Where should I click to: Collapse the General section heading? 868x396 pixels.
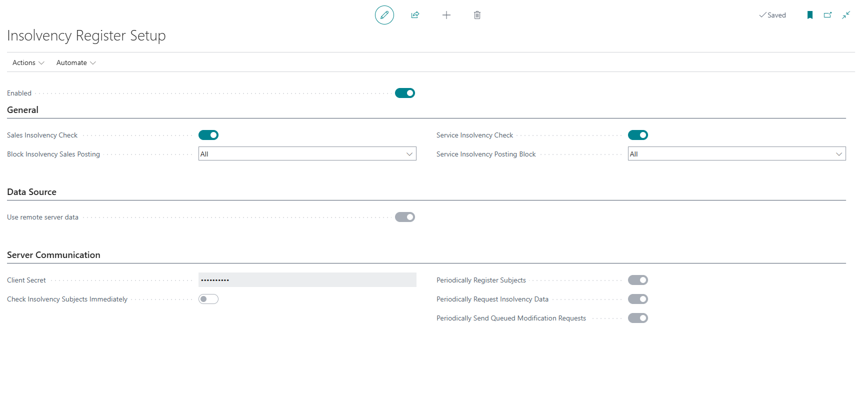(23, 110)
